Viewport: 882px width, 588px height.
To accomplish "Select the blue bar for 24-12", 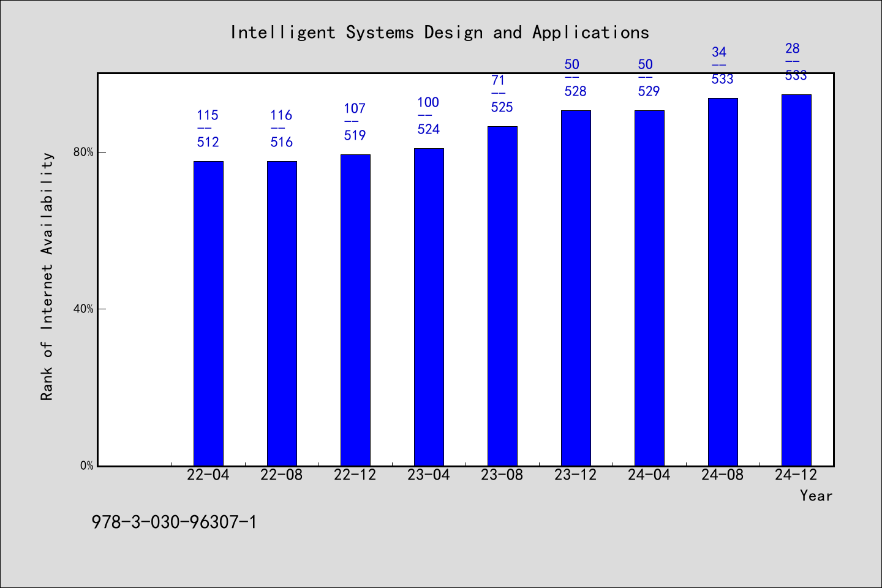I will click(796, 280).
